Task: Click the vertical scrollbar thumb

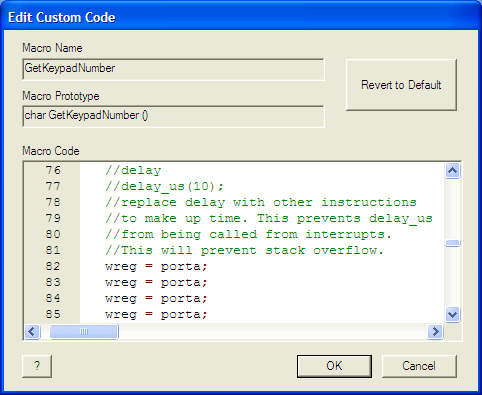Action: pos(453,243)
